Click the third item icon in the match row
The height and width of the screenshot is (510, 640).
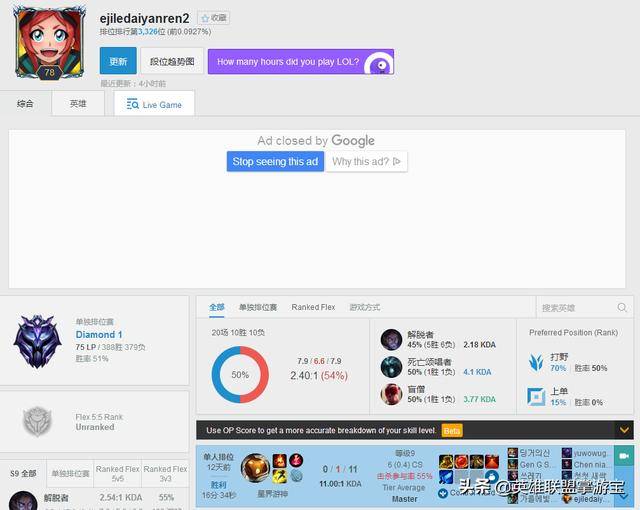477,461
